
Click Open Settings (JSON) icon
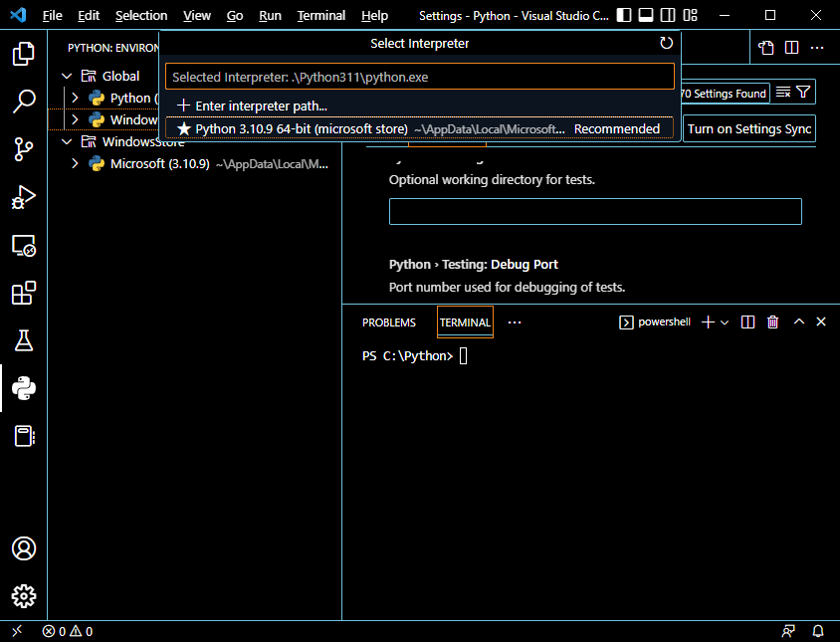(766, 48)
